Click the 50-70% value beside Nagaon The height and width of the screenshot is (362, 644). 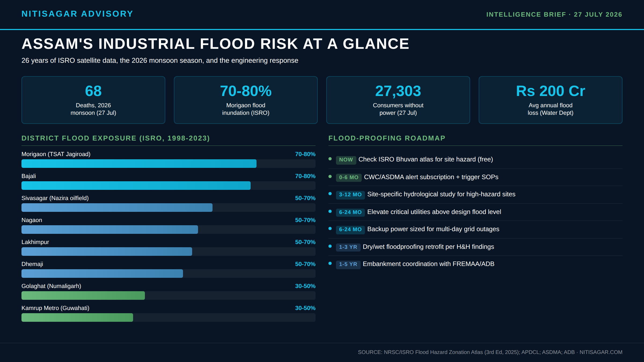[305, 220]
